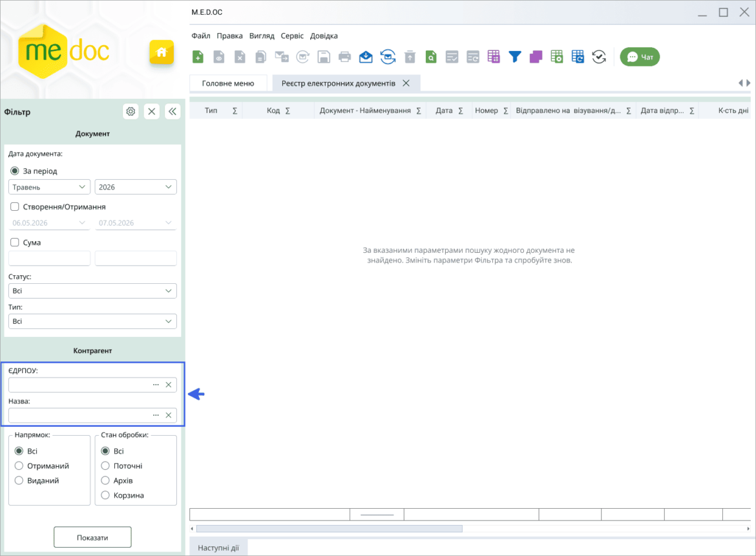This screenshot has width=756, height=556.
Task: Toggle the blue funnel filter icon
Action: [515, 57]
